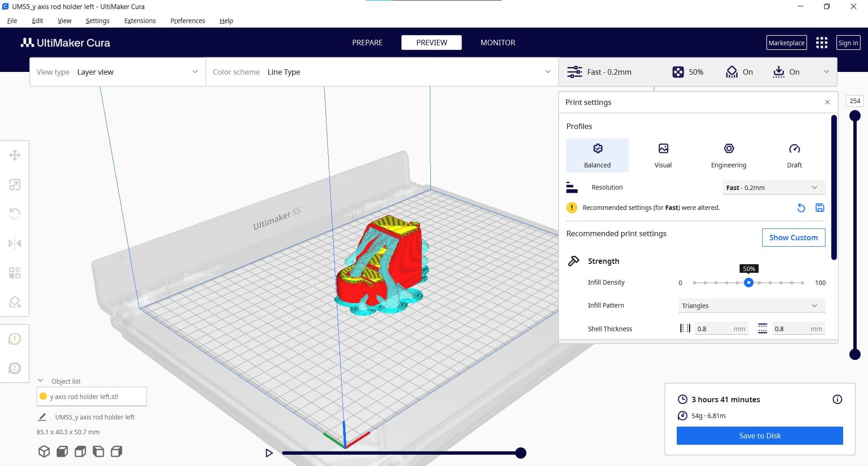This screenshot has width=868, height=466.
Task: Click the Strength wrench icon
Action: click(574, 261)
